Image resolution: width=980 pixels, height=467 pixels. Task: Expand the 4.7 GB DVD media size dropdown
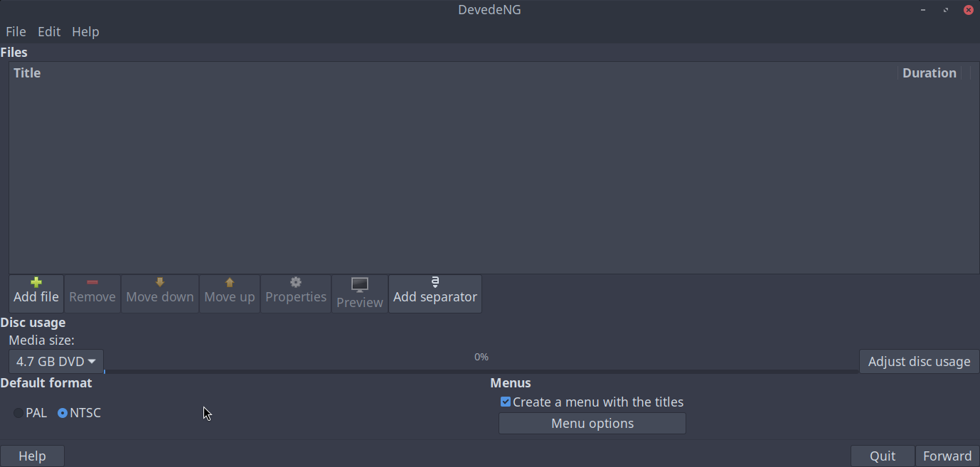pos(56,362)
